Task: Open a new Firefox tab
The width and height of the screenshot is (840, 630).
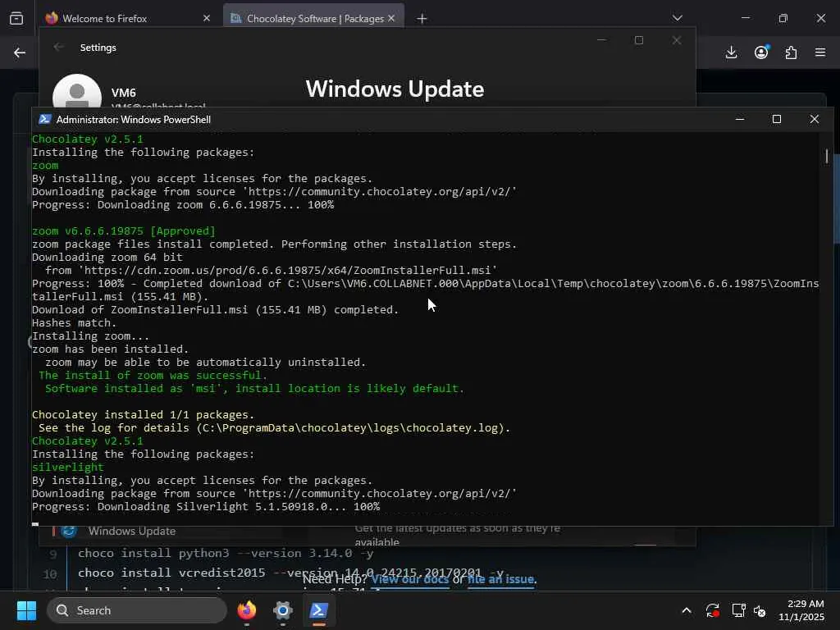Action: [422, 19]
